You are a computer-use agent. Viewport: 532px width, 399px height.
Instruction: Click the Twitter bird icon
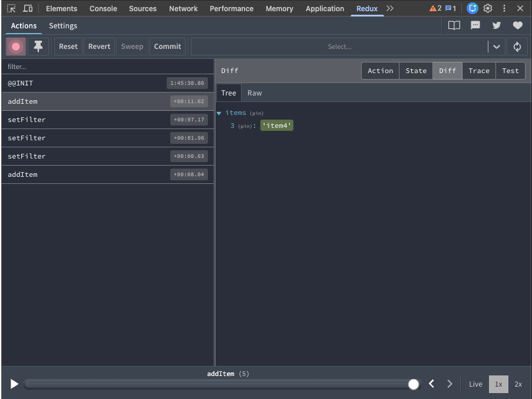click(497, 25)
